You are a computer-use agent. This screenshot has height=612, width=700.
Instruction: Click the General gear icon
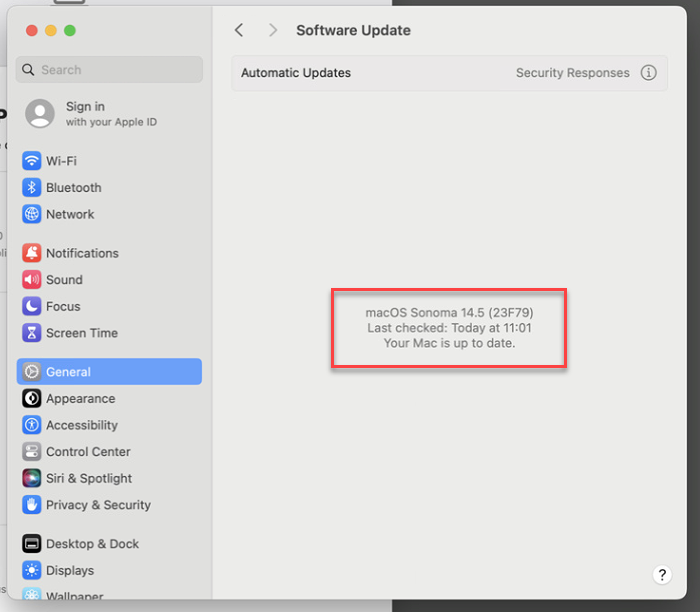(32, 371)
